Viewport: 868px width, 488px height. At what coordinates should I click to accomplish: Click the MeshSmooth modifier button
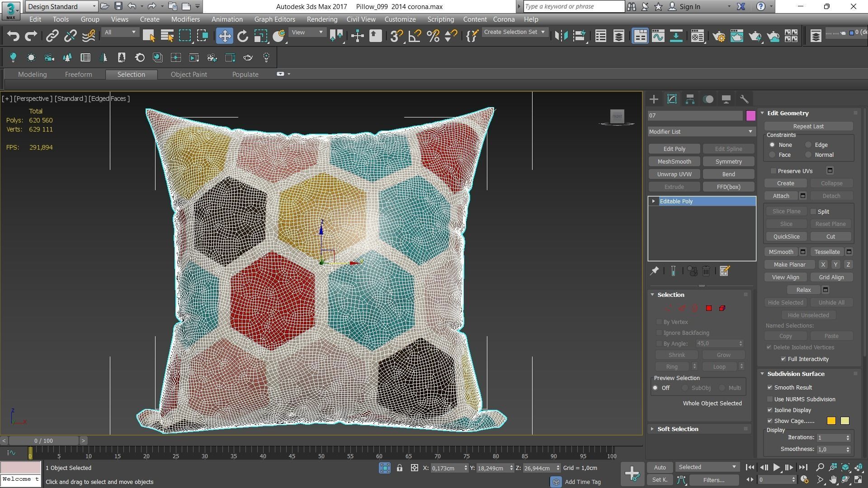(x=674, y=162)
